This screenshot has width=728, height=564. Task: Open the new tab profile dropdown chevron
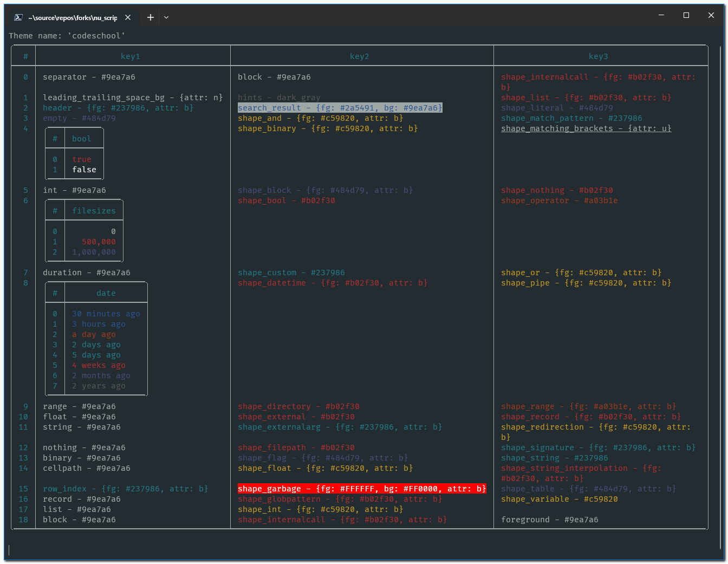tap(166, 17)
